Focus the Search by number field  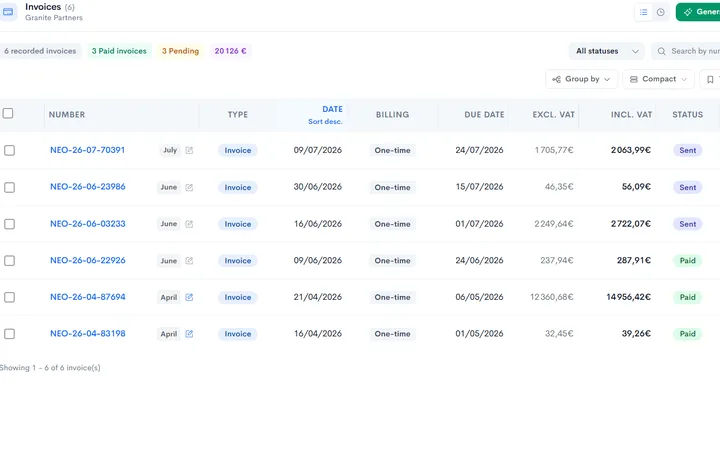pos(686,51)
